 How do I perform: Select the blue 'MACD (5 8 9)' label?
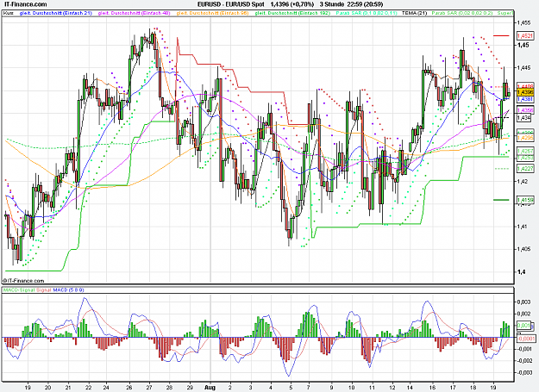68,290
